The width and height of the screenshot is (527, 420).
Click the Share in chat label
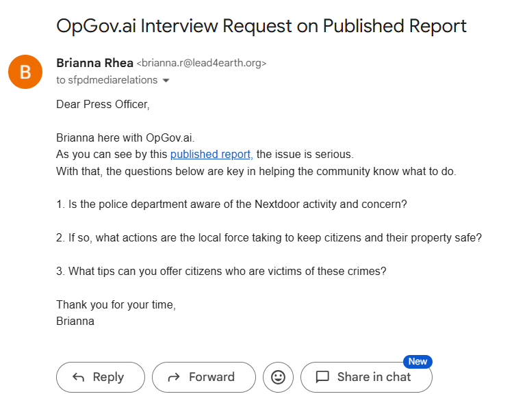coord(374,377)
